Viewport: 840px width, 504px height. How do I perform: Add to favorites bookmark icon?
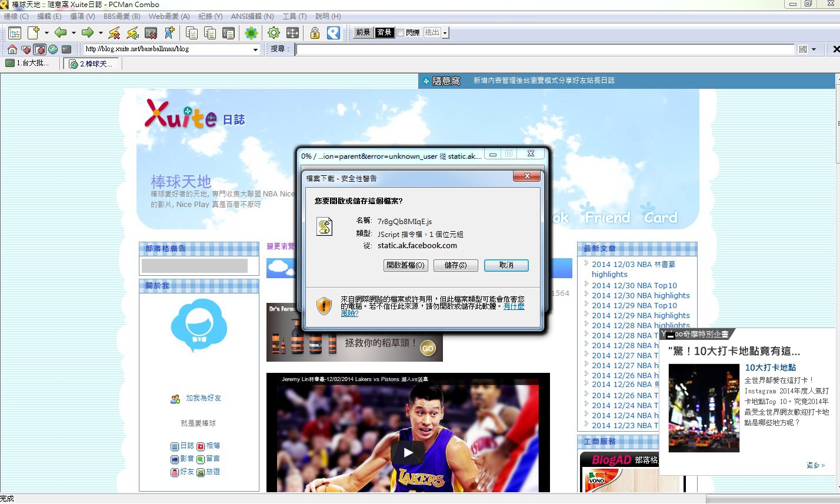point(169,33)
